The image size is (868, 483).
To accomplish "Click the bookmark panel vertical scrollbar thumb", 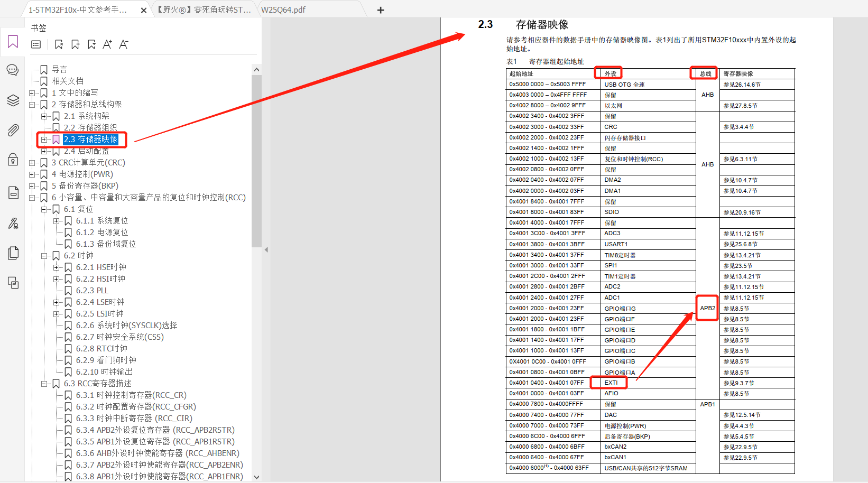I will click(x=256, y=161).
